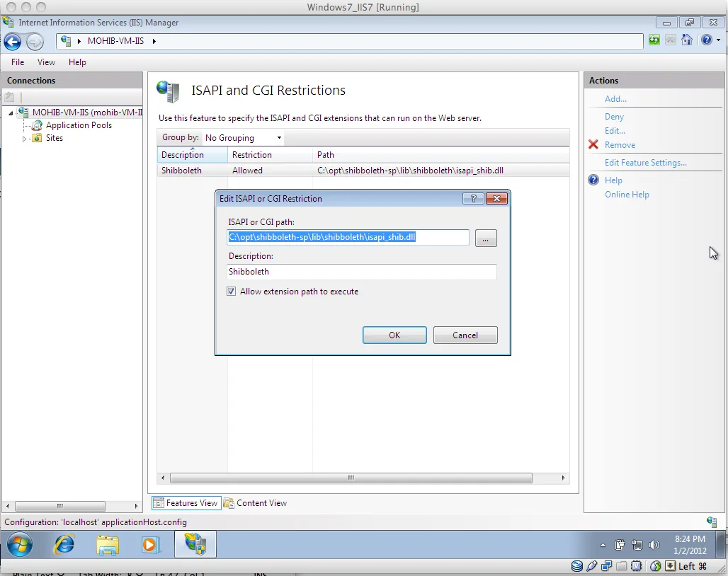Open the Help menu
The width and height of the screenshot is (728, 576).
[77, 62]
